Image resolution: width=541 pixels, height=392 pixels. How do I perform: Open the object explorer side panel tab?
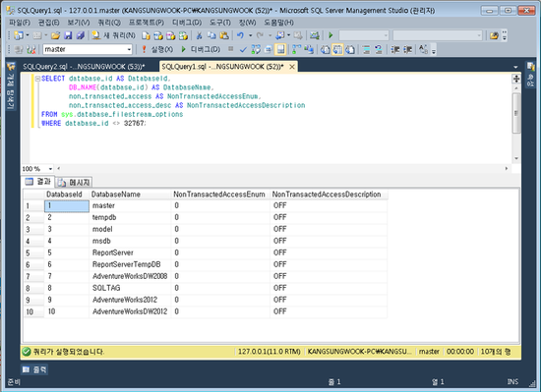point(11,86)
